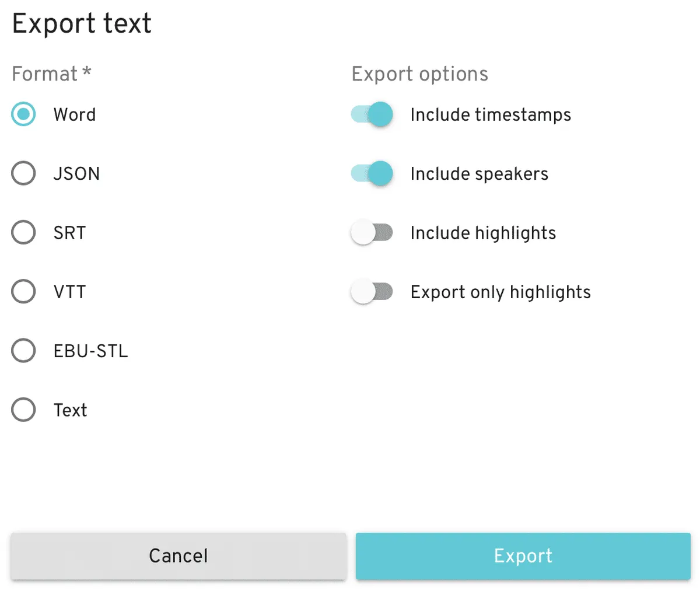Screen dimensions: 700x590
Task: Turn off the Include speakers switch
Action: pyautogui.click(x=372, y=173)
